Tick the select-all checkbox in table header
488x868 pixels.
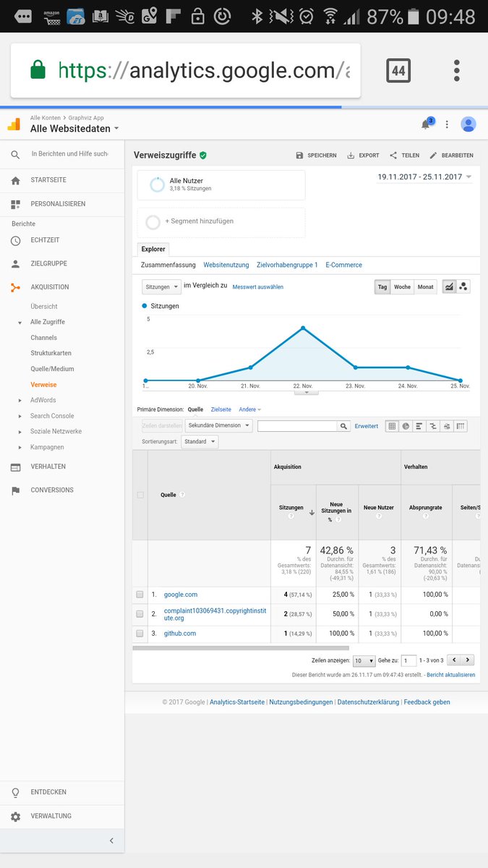click(x=140, y=495)
